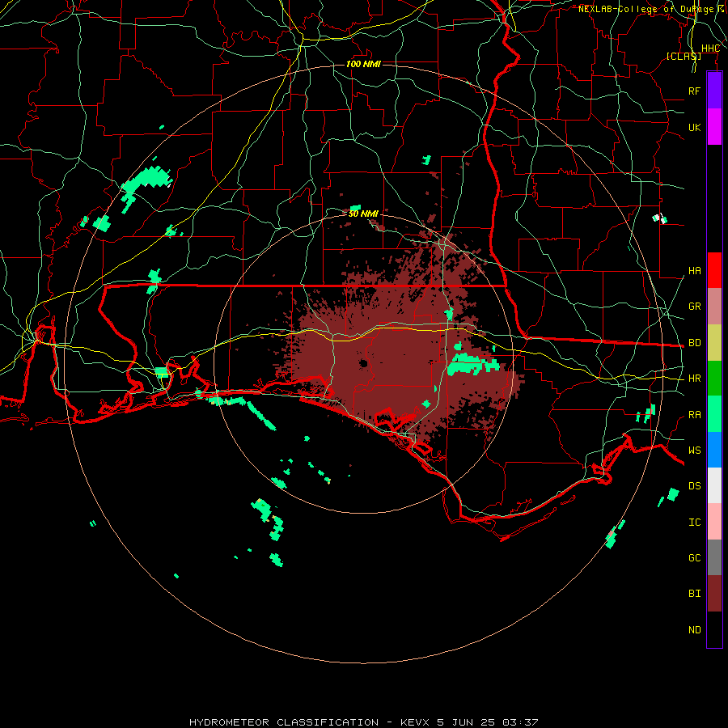Viewport: 728px width, 728px height.
Task: Click the "DS" legend label
Action: tap(694, 486)
